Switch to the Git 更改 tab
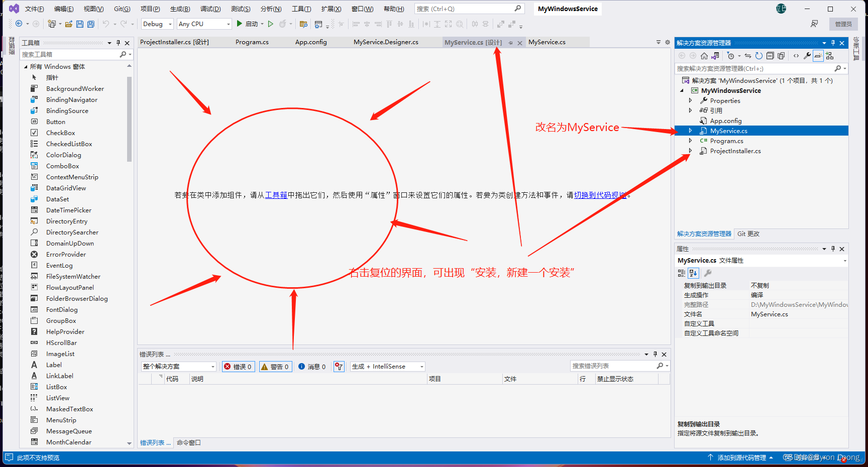Image resolution: width=868 pixels, height=467 pixels. 748,234
